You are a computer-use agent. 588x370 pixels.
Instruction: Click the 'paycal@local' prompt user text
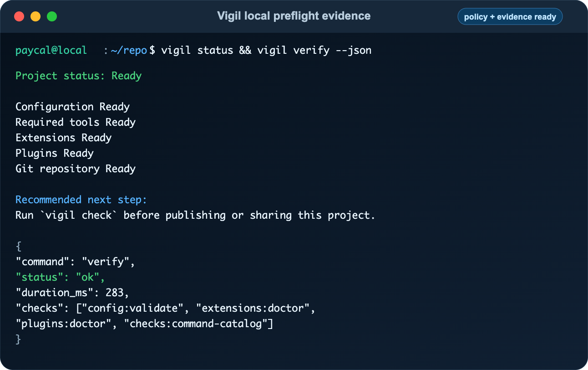coord(51,50)
